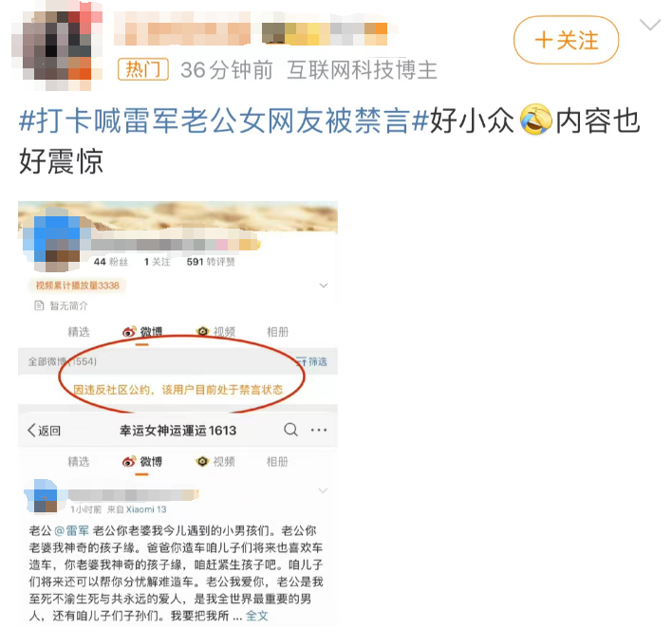
Task: Click the 热门 badge
Action: [143, 69]
